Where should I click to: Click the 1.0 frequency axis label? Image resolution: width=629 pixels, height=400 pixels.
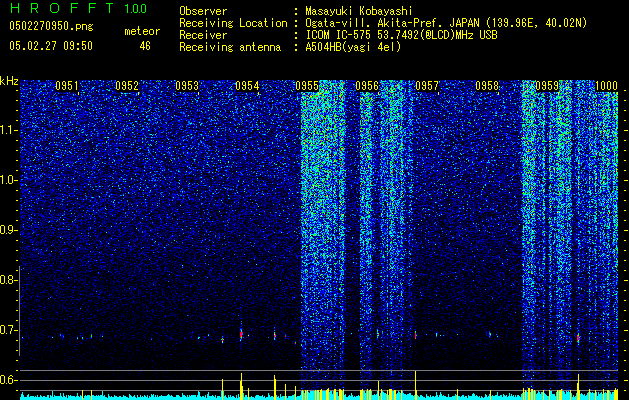tap(9, 180)
